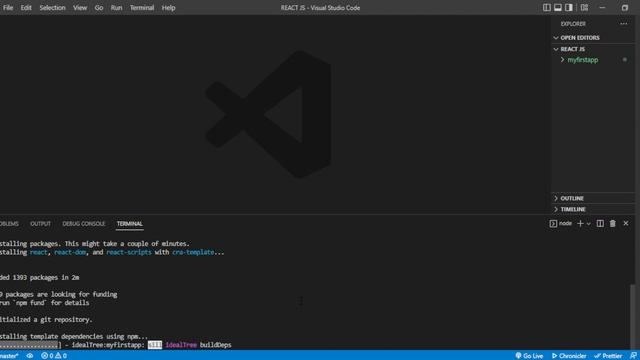
Task: Click Prettier in the status bar
Action: tap(608, 356)
